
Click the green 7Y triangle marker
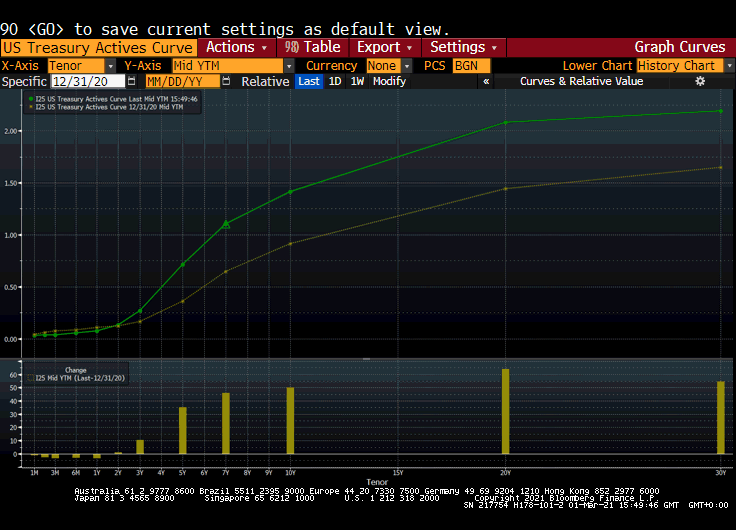226,224
